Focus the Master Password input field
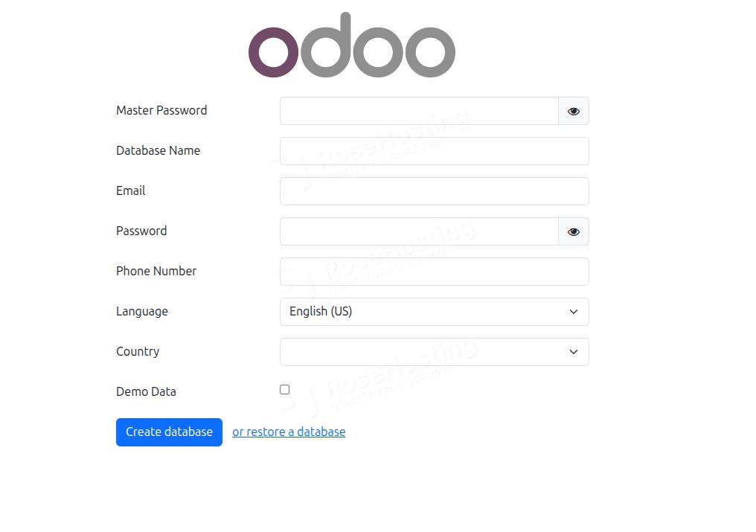The width and height of the screenshot is (756, 532). pyautogui.click(x=417, y=110)
